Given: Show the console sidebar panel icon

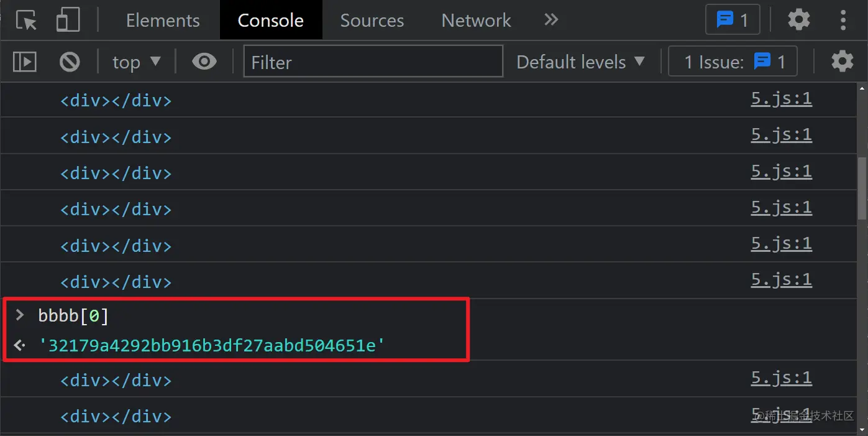Looking at the screenshot, I should point(25,62).
